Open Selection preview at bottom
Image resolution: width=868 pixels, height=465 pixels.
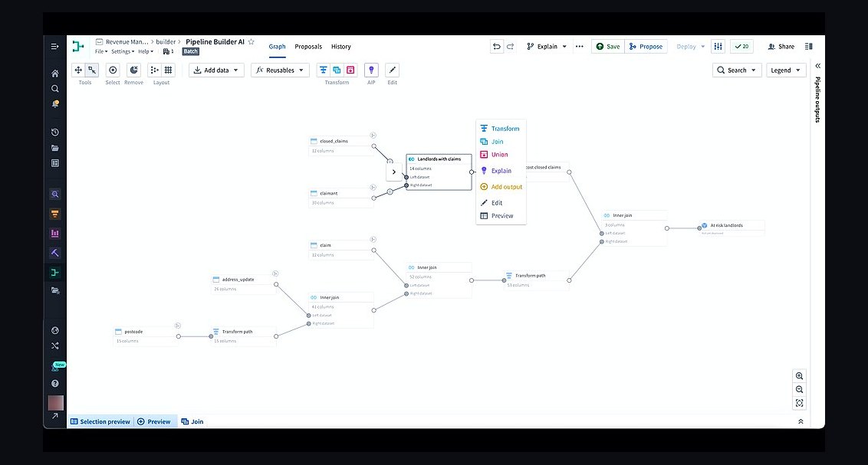tap(100, 421)
